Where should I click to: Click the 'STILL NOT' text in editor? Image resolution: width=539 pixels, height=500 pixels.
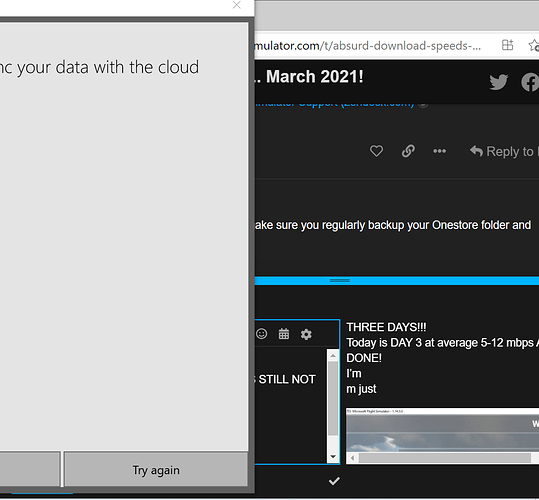pos(287,379)
